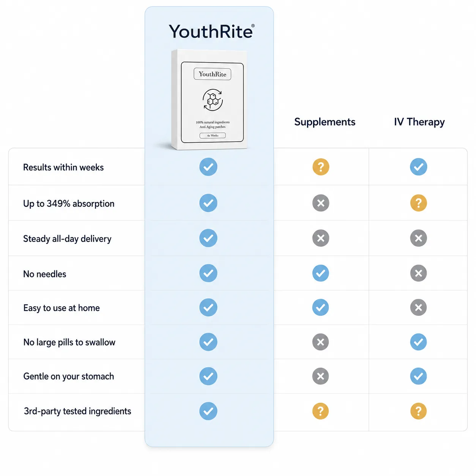The height and width of the screenshot is (476, 476).
Task: Click the 'Up to 349% absorption' label
Action: 69,203
